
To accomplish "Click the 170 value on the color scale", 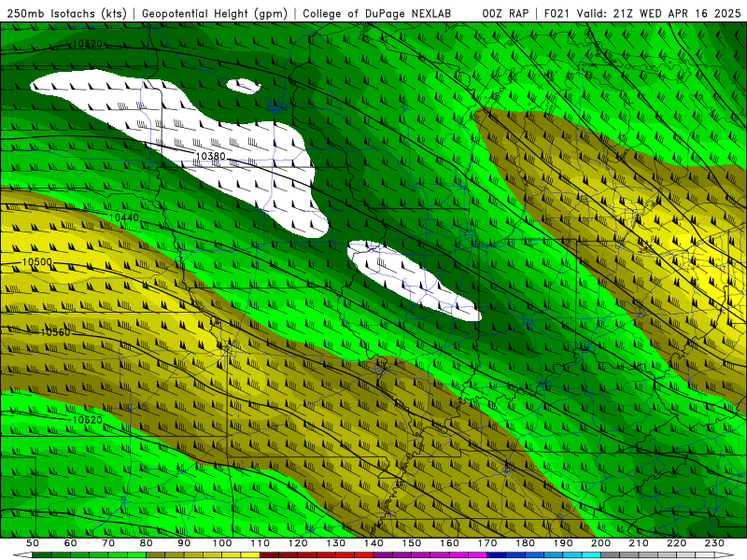I will (487, 543).
